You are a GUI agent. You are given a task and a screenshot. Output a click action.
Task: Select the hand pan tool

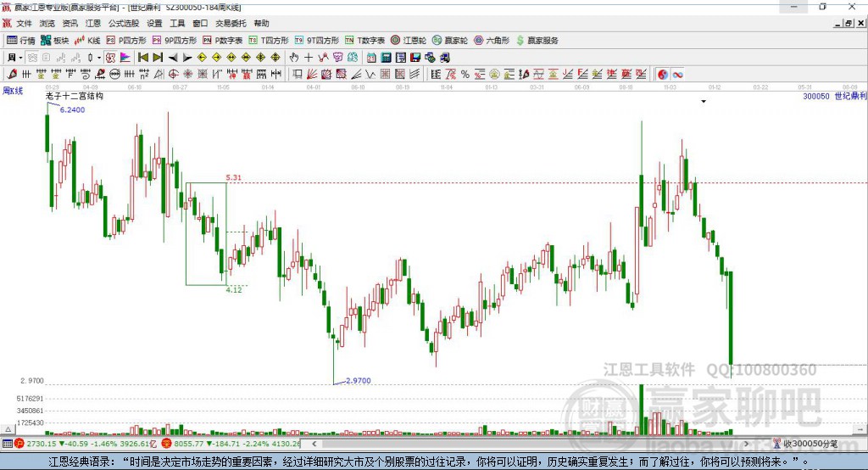pos(294,58)
